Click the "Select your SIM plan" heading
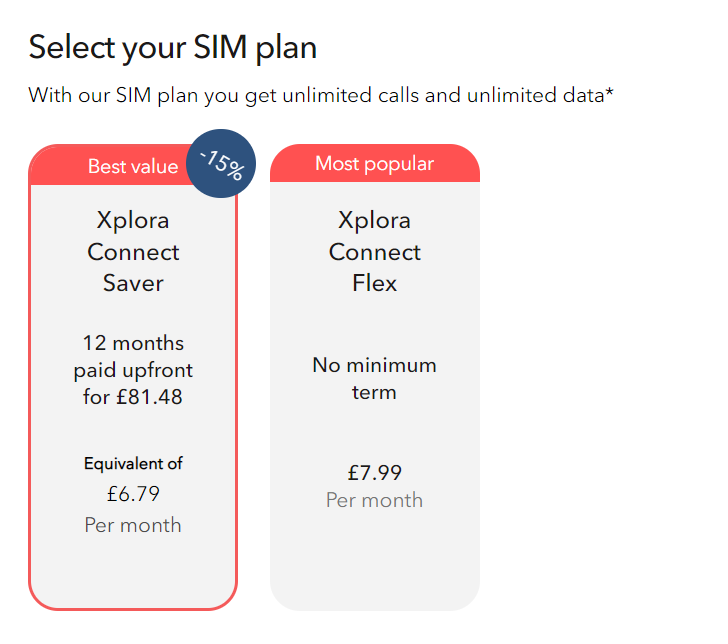 pos(172,47)
